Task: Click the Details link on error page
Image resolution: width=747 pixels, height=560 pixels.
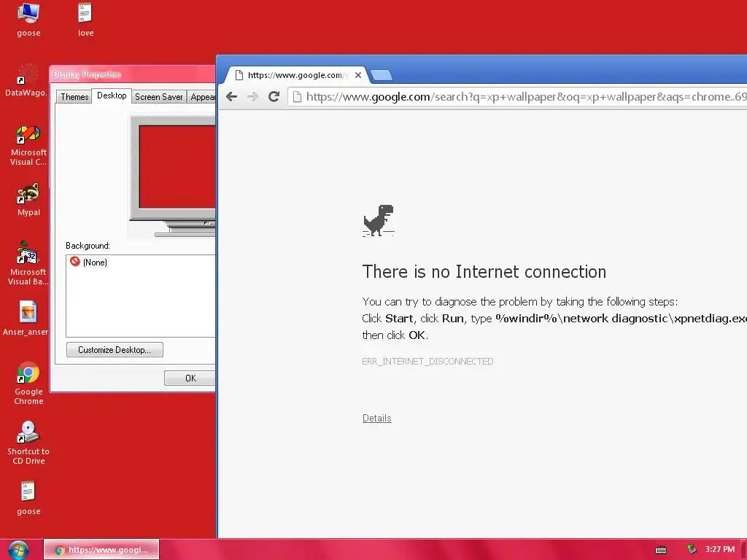Action: point(377,418)
